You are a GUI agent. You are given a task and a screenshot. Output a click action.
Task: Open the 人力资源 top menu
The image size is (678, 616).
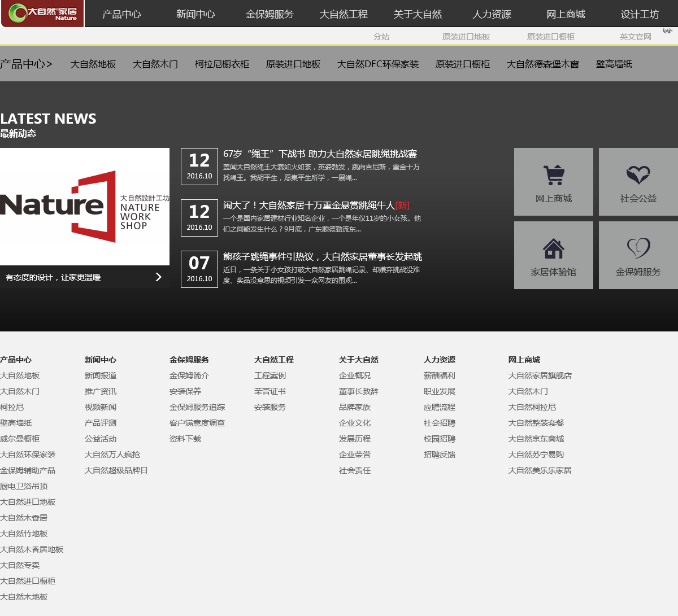point(492,14)
